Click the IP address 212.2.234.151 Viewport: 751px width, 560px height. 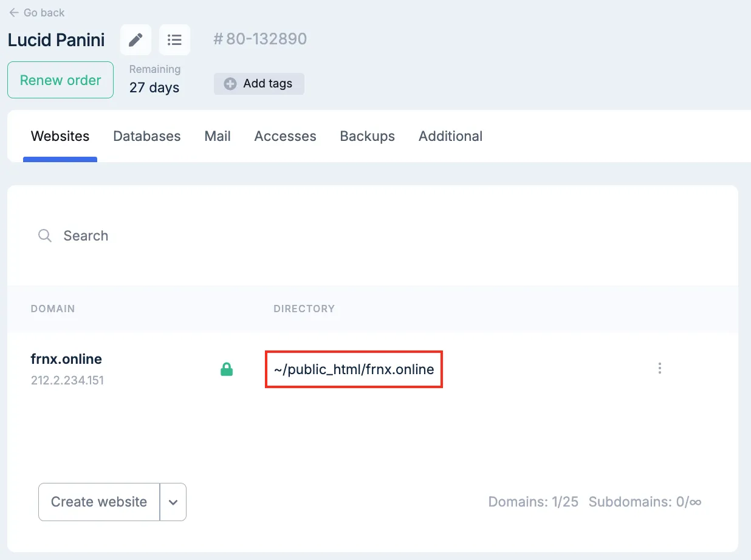[x=67, y=381]
